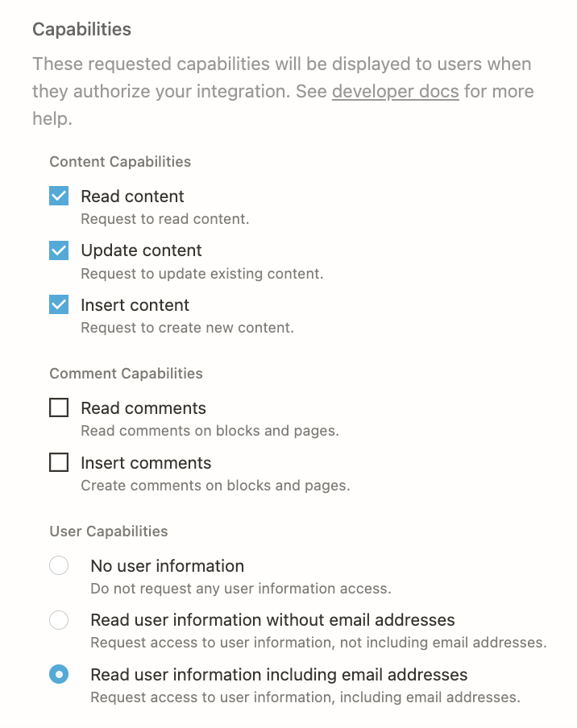Choose Read user information without email addresses
The width and height of the screenshot is (577, 728).
coord(58,620)
